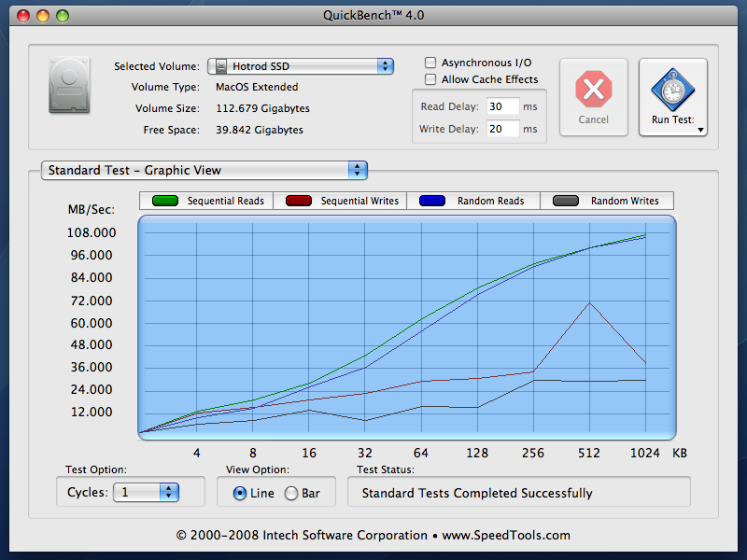This screenshot has width=747, height=560.
Task: Click the green Sequential Reads legend swatch
Action: coord(165,201)
